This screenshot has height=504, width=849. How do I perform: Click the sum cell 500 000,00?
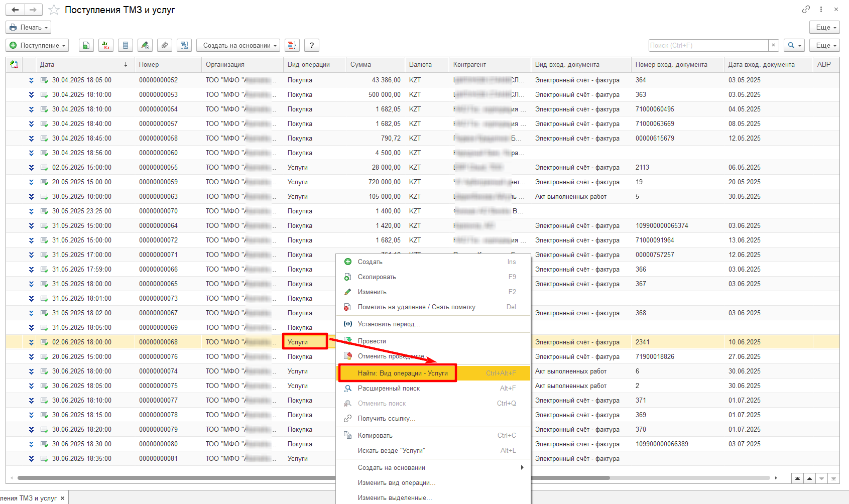click(x=375, y=95)
